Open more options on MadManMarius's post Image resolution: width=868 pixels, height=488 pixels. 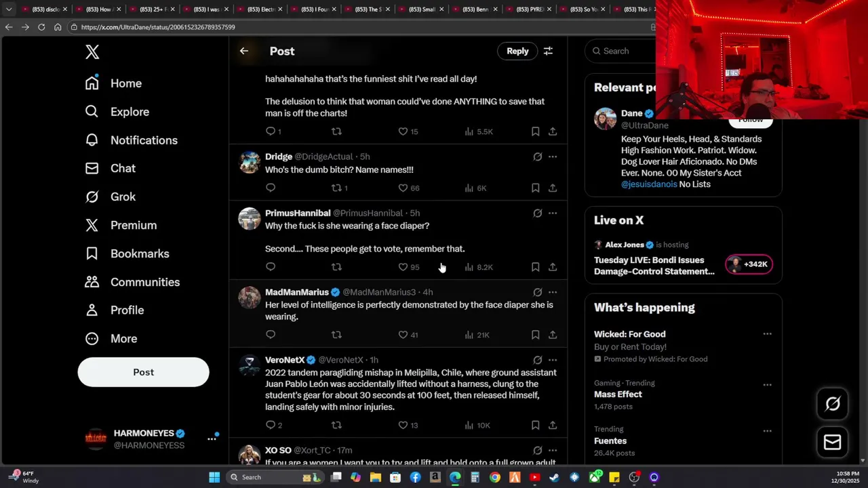pos(553,292)
